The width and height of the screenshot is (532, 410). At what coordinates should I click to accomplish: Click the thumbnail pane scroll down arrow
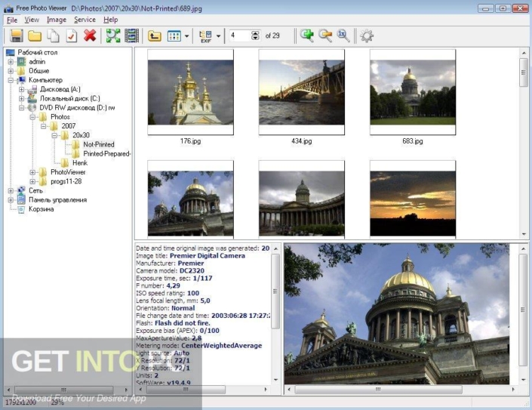(524, 234)
